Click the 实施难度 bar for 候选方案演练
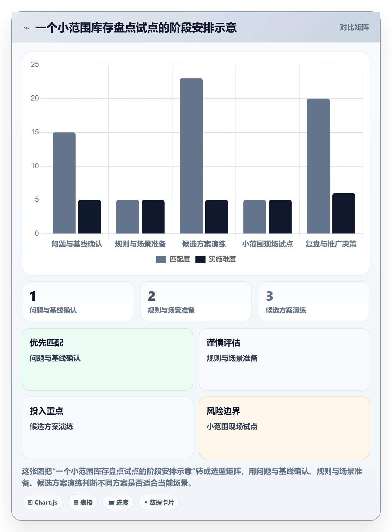392x532 pixels. point(217,217)
